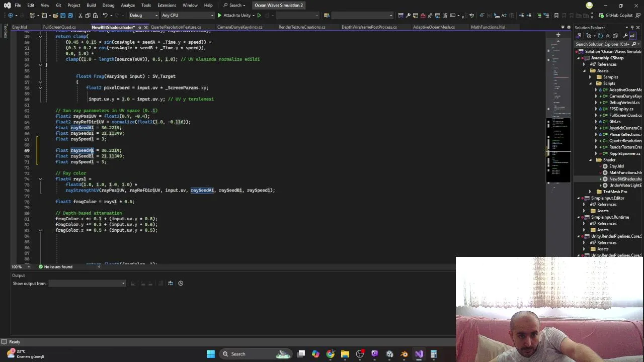Click the Cut scissors icon
644x362 pixels.
80,16
